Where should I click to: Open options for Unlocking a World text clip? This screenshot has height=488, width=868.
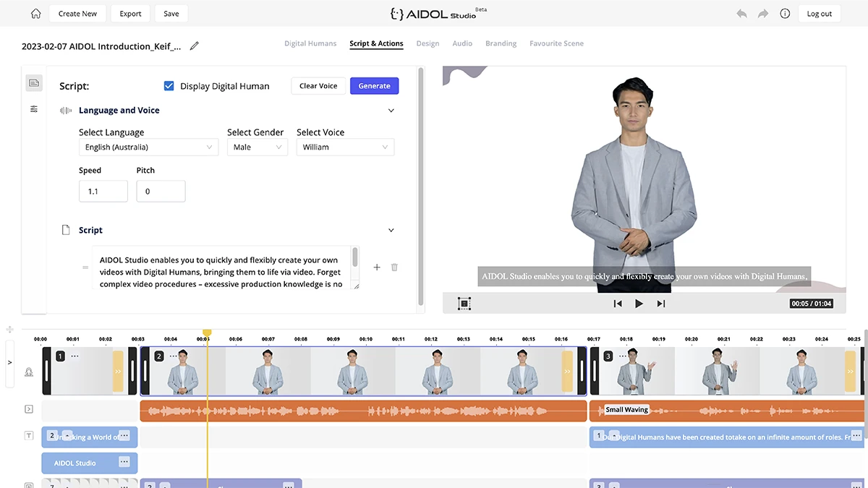(124, 436)
